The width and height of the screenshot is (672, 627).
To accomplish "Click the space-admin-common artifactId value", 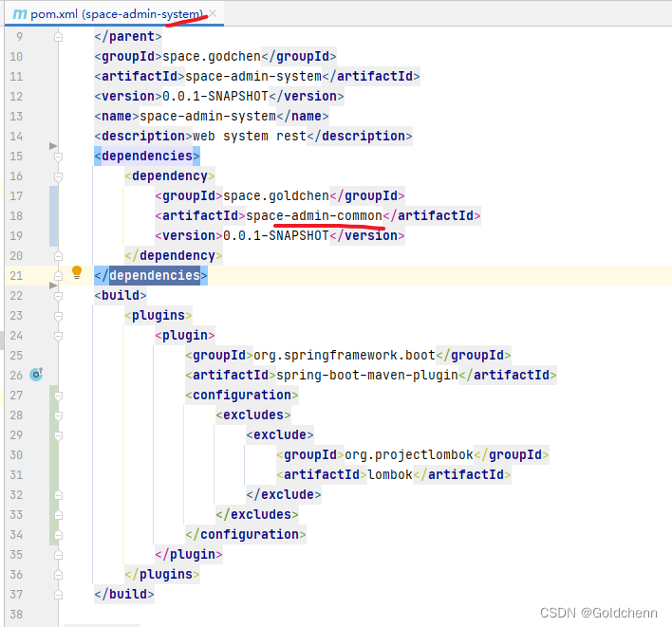I will (x=314, y=215).
